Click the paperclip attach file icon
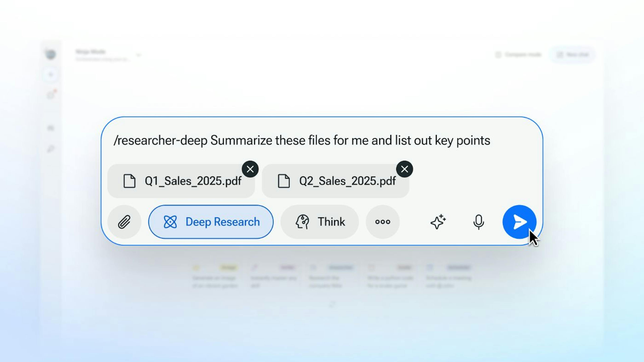This screenshot has width=644, height=362. 124,222
